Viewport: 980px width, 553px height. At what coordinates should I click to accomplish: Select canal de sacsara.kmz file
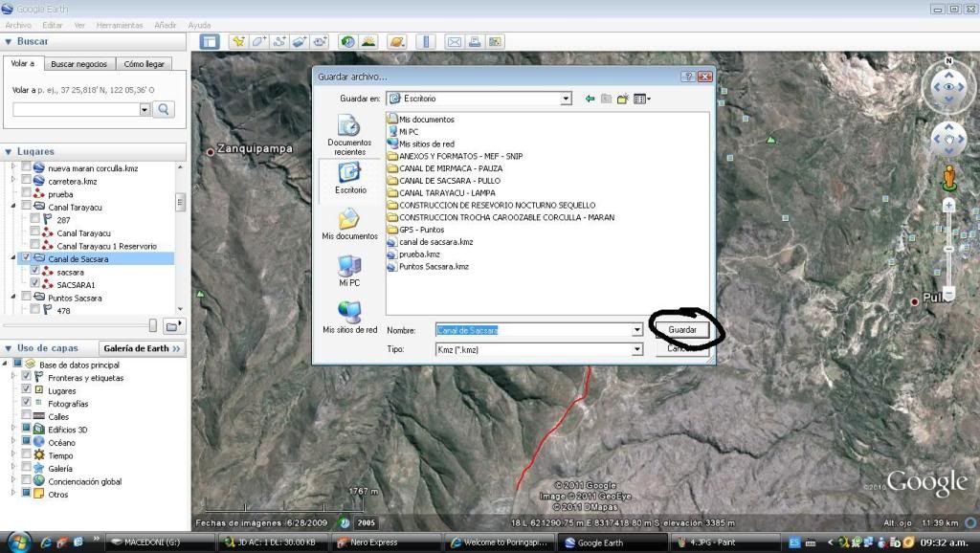(x=435, y=242)
